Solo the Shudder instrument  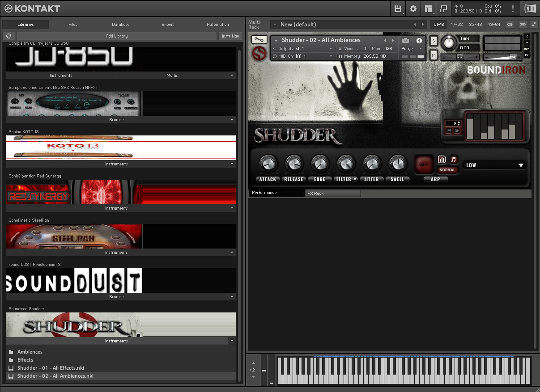[434, 41]
